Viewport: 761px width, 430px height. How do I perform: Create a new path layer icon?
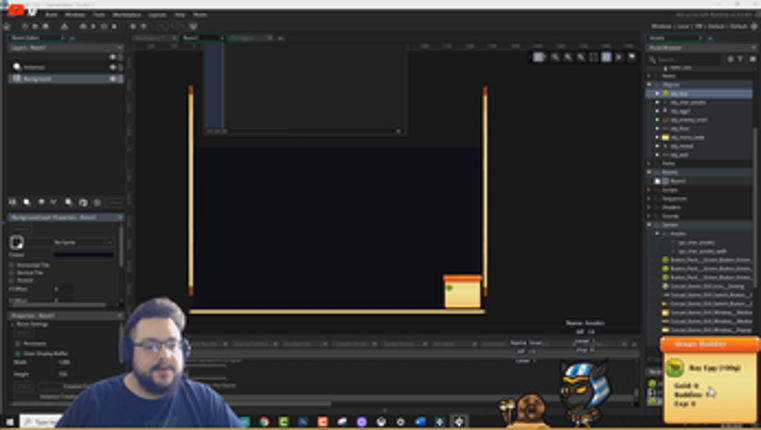(x=54, y=202)
